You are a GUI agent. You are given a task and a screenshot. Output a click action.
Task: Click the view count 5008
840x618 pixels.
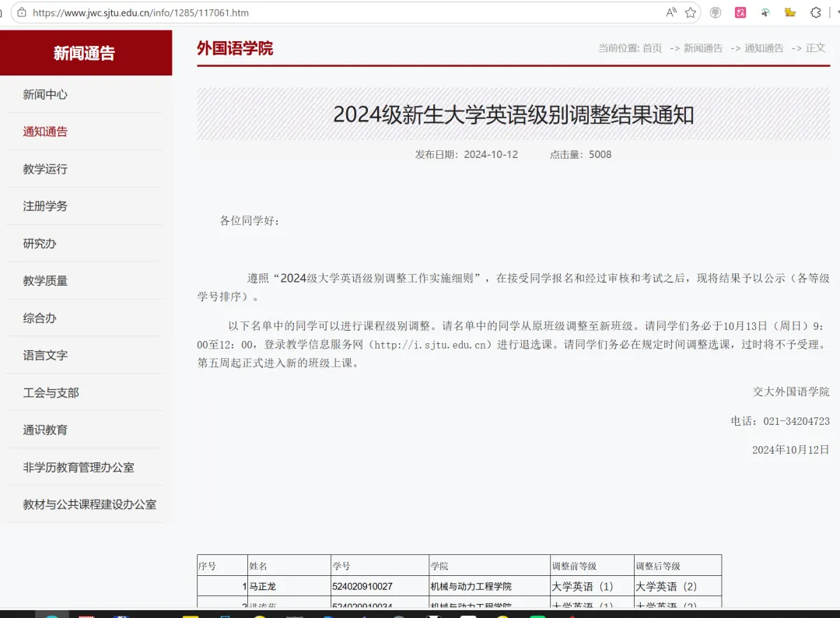[600, 154]
